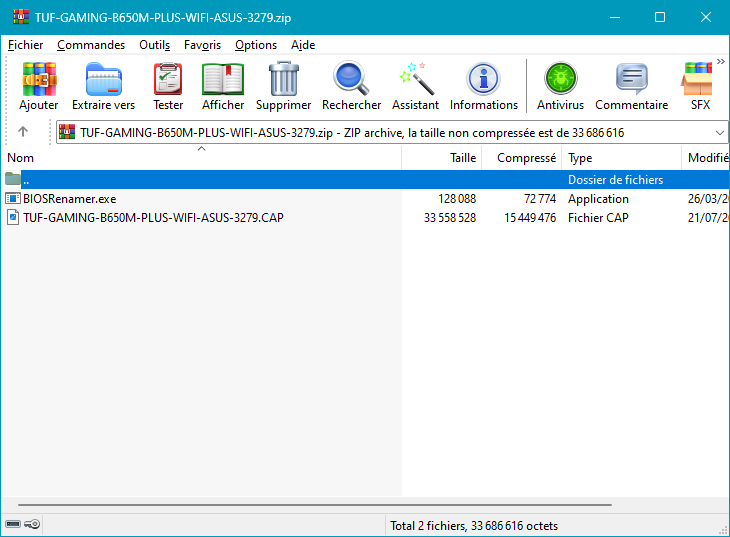Expand the hidden toolbar items chevron

(721, 61)
